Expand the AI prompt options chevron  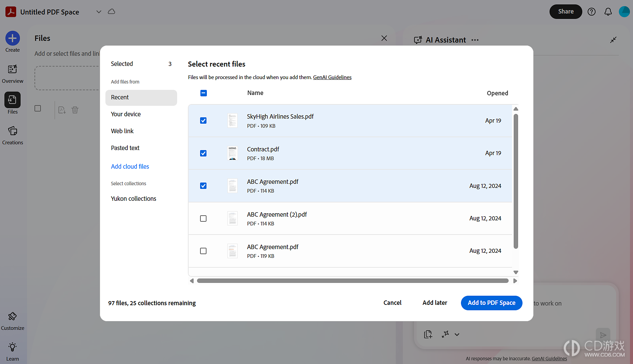[x=457, y=335]
